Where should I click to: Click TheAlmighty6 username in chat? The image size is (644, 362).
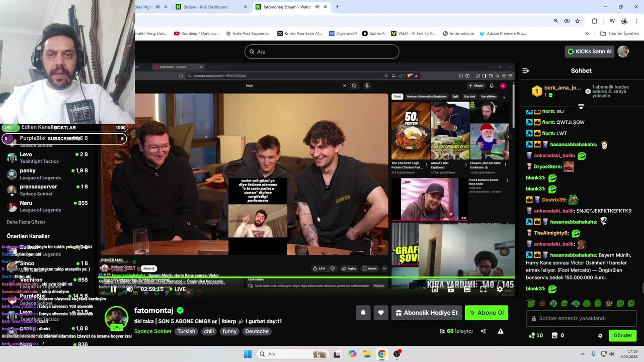click(551, 233)
